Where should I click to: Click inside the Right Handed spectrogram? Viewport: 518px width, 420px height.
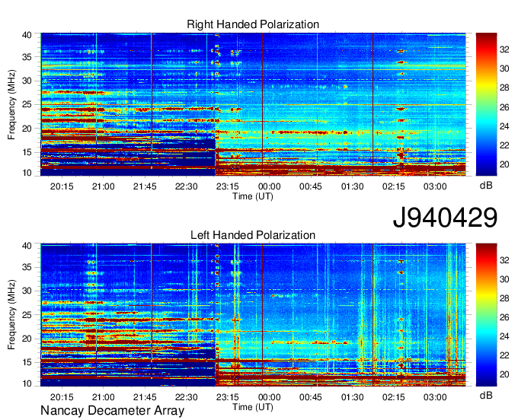point(253,104)
